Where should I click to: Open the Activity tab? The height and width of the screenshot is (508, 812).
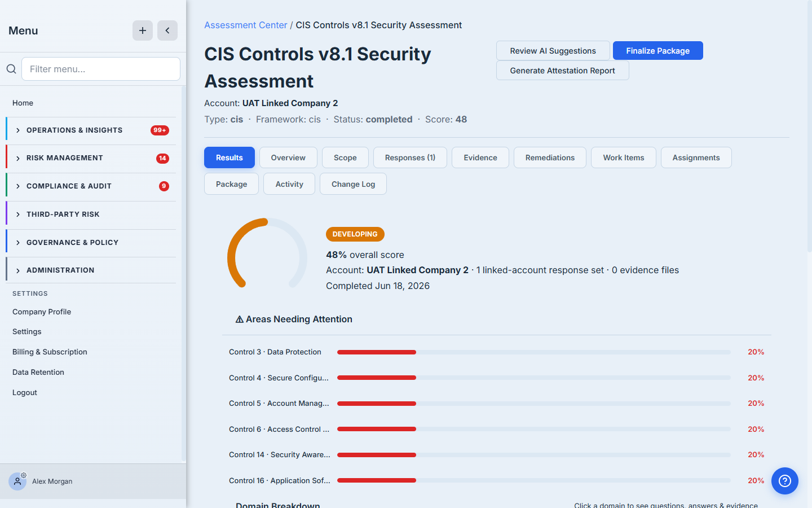[289, 184]
